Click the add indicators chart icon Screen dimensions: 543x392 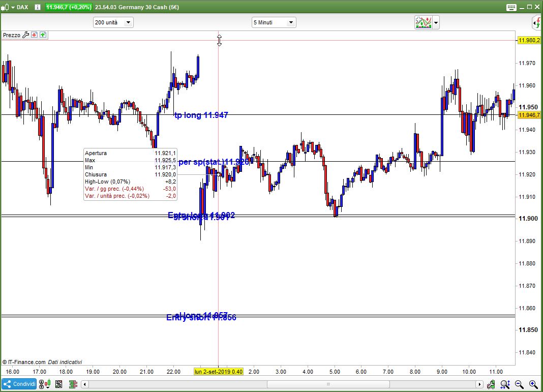[423, 22]
